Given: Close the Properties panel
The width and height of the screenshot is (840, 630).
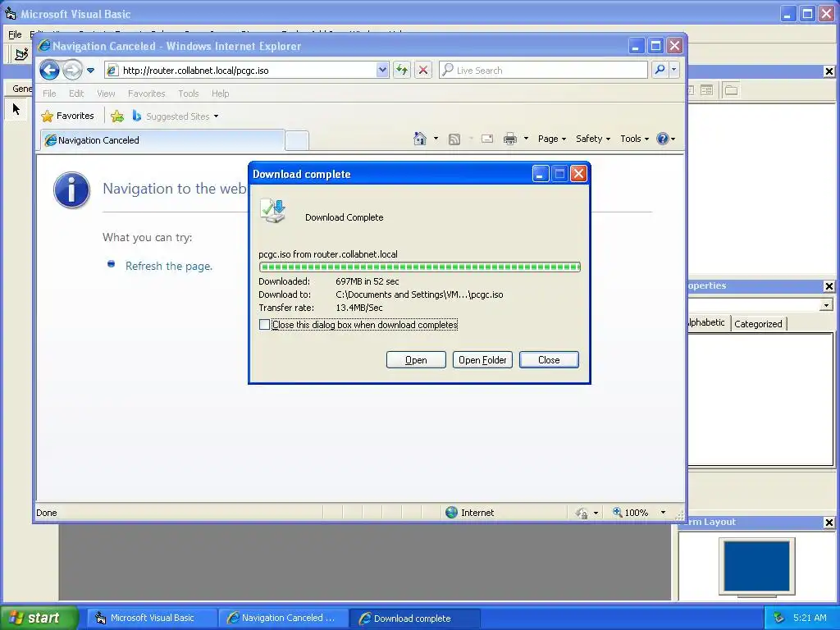Looking at the screenshot, I should [829, 286].
